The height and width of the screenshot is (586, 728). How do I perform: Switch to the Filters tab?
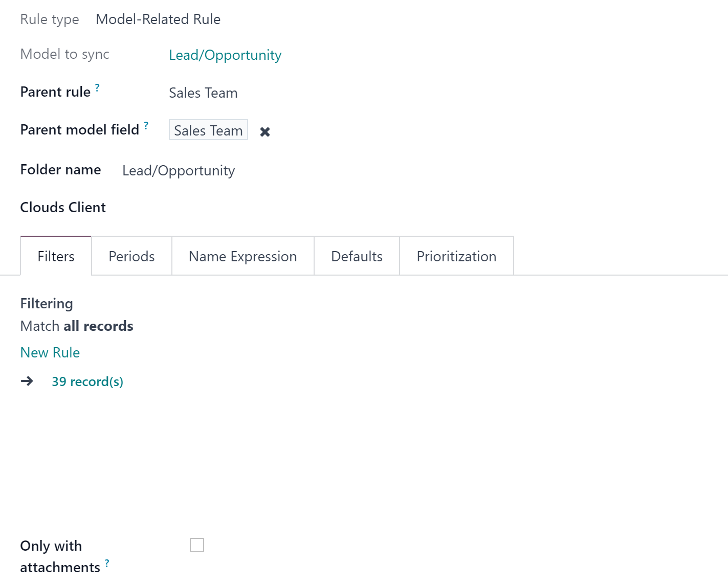tap(56, 256)
